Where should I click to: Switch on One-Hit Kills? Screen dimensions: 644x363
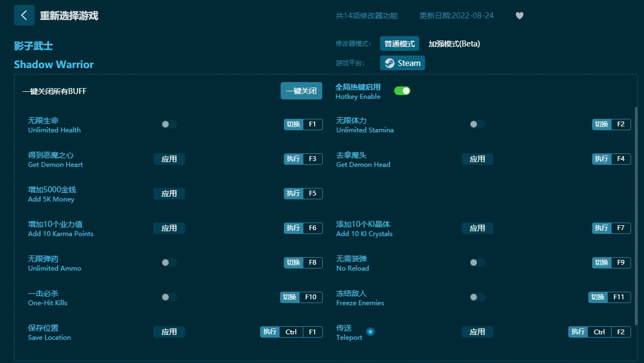(x=169, y=297)
